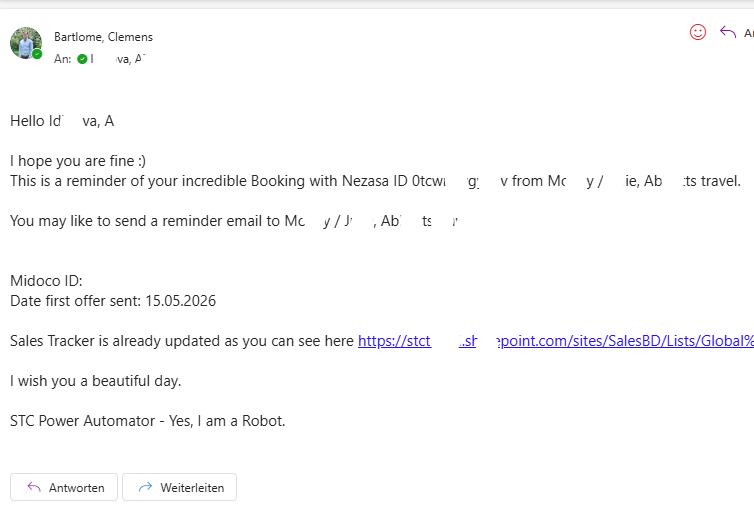Screen dimensions: 754x514
Task: Click the "I hope you are fine" line
Action: [x=78, y=161]
